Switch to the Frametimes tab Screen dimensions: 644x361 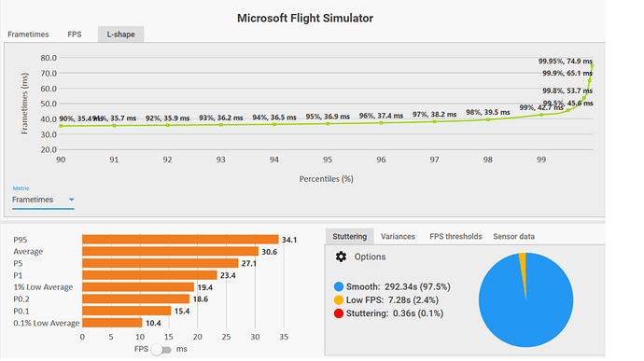pyautogui.click(x=28, y=35)
